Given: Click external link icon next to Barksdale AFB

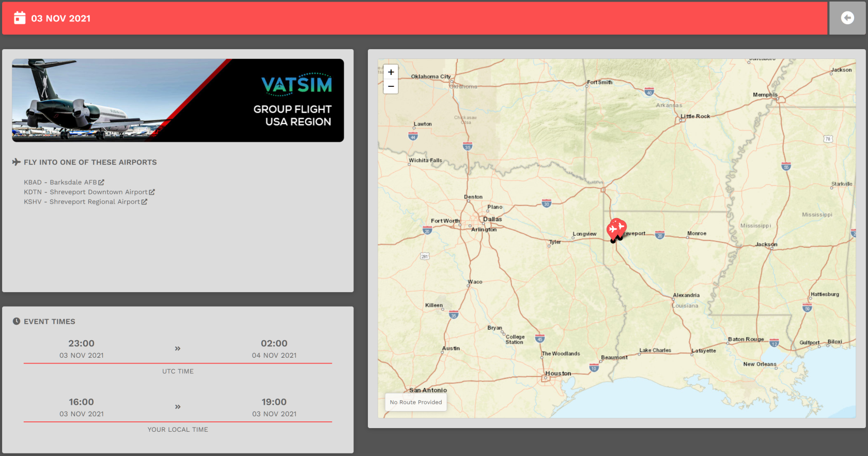Looking at the screenshot, I should tap(101, 182).
